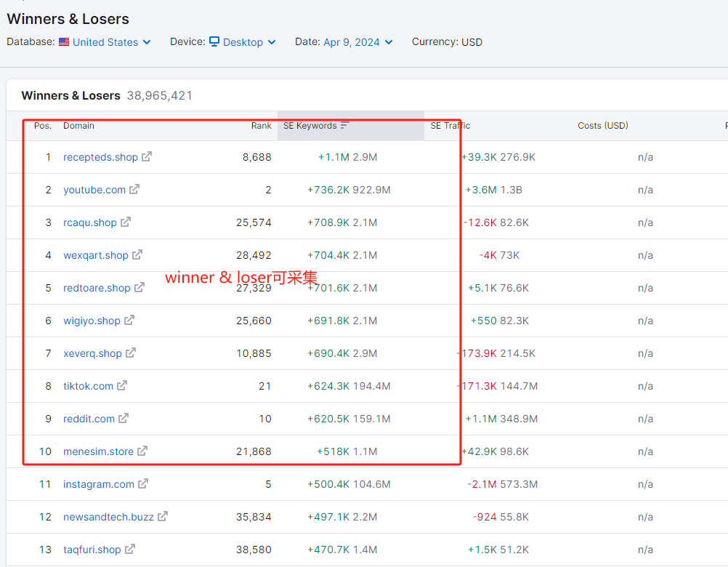Open external link icon beside reddit.com
Viewport: 728px width, 567px height.
click(124, 419)
